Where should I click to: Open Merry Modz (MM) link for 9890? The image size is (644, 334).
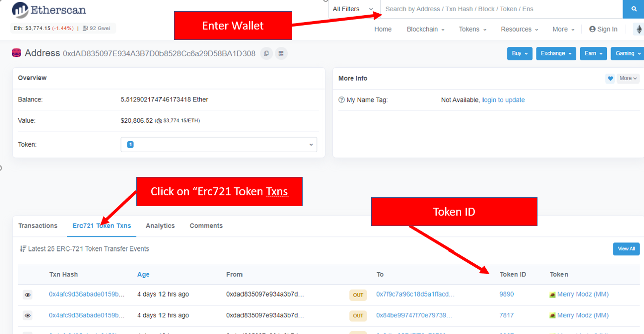[583, 294]
